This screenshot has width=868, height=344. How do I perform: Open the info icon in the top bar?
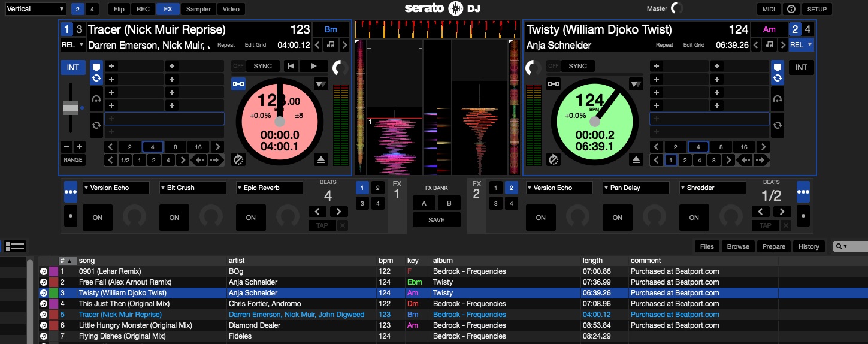click(x=791, y=9)
